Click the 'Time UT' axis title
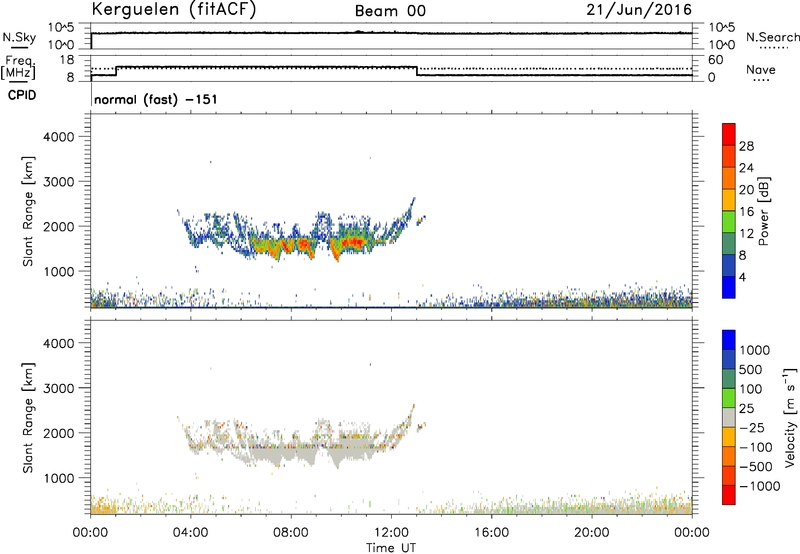The width and height of the screenshot is (800, 554). tap(391, 548)
